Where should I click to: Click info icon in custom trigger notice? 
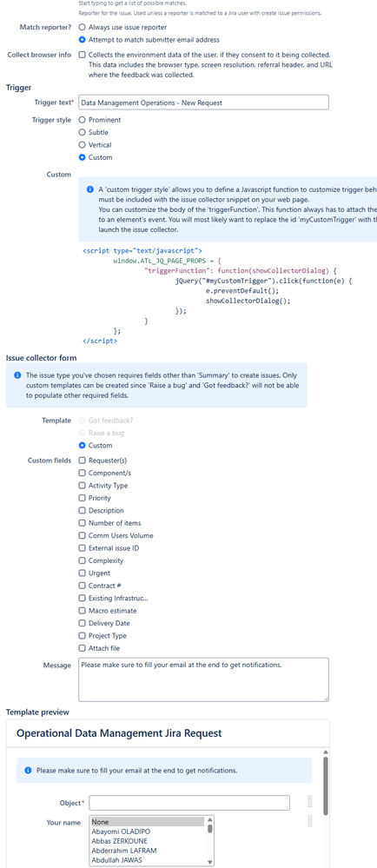point(90,189)
